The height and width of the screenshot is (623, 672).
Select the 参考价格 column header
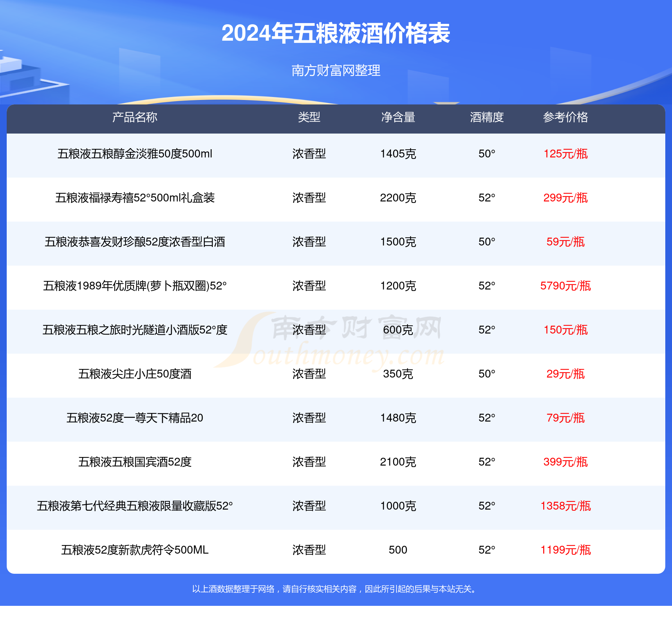(566, 118)
